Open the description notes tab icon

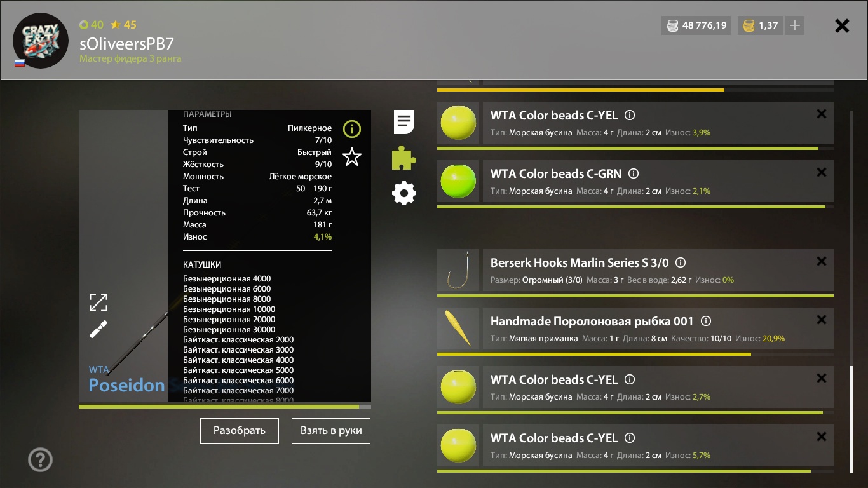coord(404,121)
